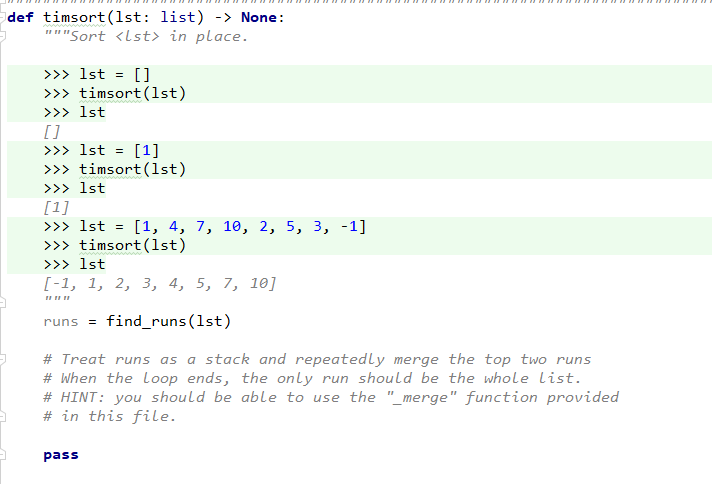The image size is (712, 484).
Task: Click the '# in this file.' comment
Action: (109, 416)
